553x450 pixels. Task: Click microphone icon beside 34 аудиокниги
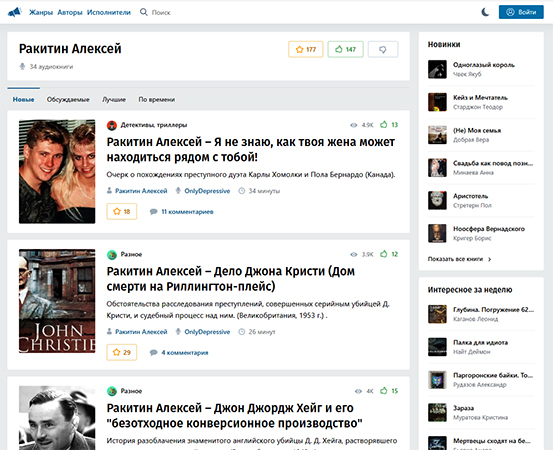(x=22, y=67)
